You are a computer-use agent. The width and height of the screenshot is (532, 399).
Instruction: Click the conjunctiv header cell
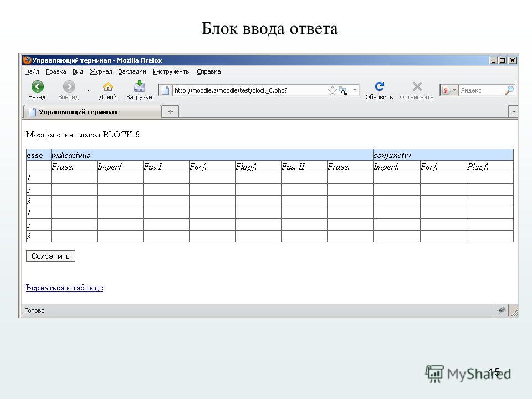[443, 155]
